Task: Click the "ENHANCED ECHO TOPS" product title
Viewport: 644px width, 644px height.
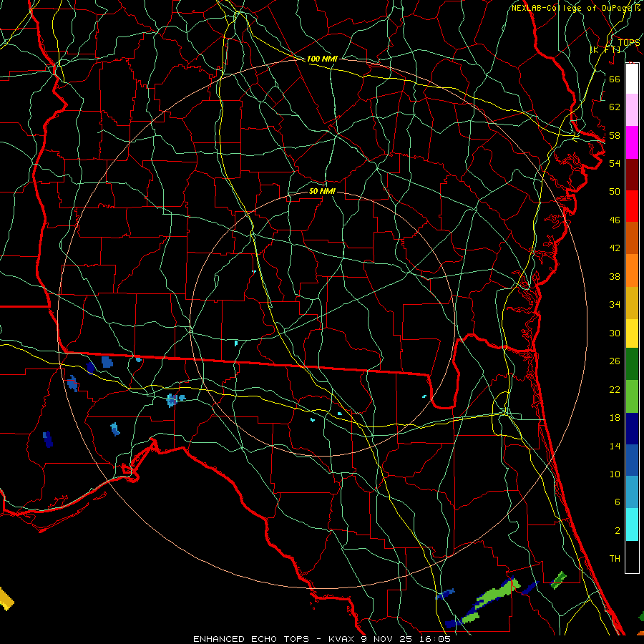Action: point(251,639)
